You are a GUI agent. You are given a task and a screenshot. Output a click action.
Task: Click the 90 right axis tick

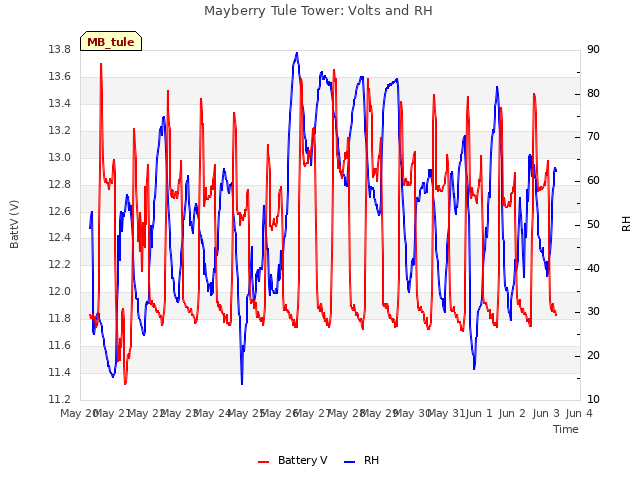593,50
